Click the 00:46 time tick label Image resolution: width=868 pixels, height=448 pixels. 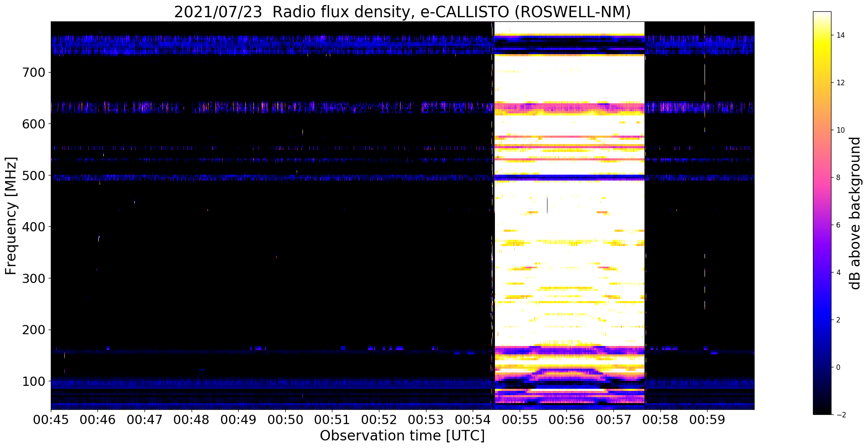point(98,419)
